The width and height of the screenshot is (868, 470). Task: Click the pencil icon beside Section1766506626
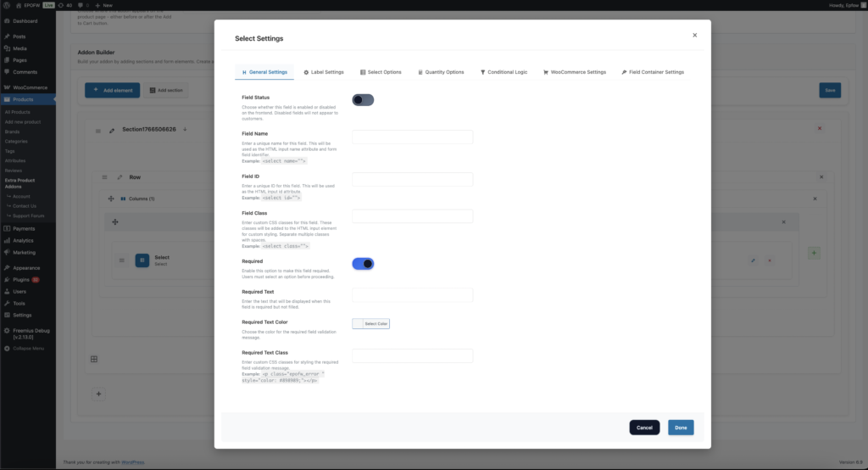click(x=111, y=130)
